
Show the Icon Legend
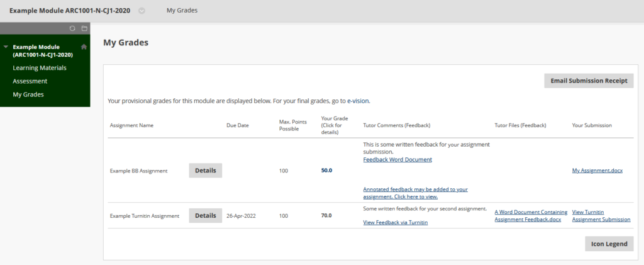609,244
